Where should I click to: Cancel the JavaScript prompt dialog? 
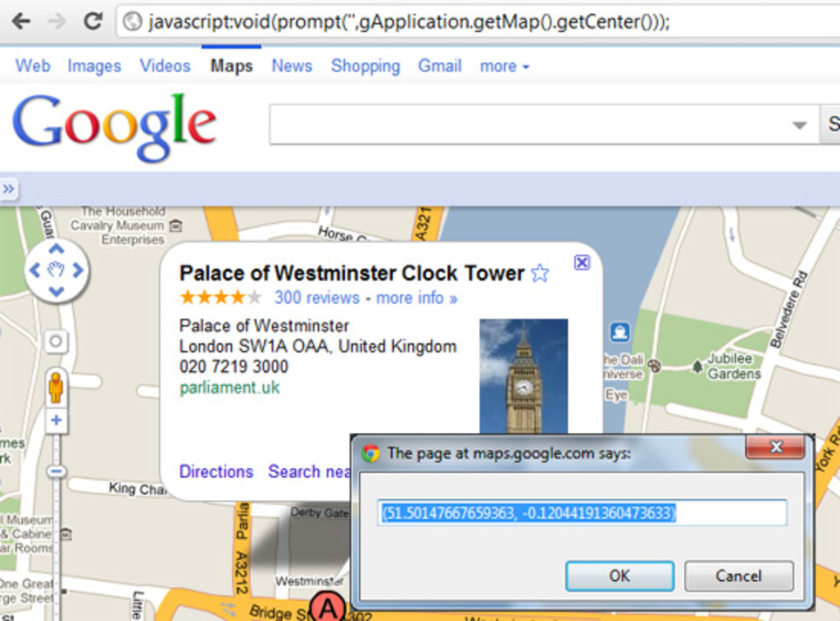(738, 576)
